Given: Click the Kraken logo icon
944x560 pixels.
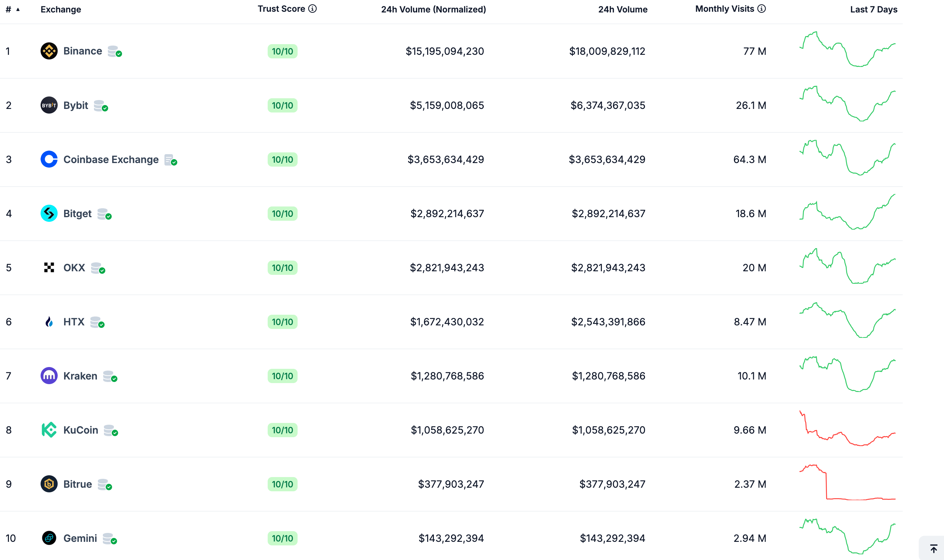Looking at the screenshot, I should [x=49, y=376].
